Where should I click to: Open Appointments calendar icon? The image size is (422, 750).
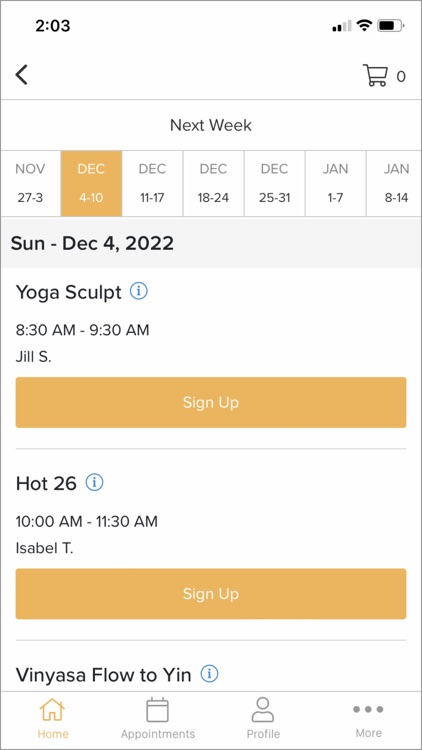coord(157,710)
